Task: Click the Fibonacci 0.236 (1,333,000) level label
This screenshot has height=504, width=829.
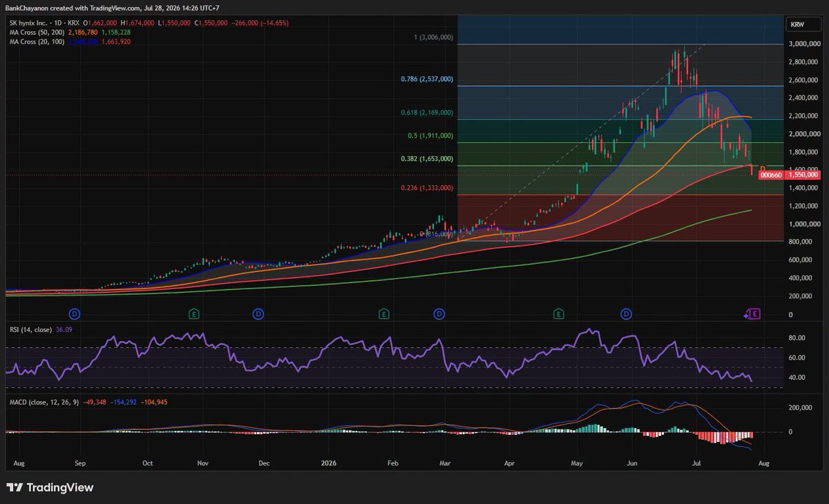Action: 427,188
